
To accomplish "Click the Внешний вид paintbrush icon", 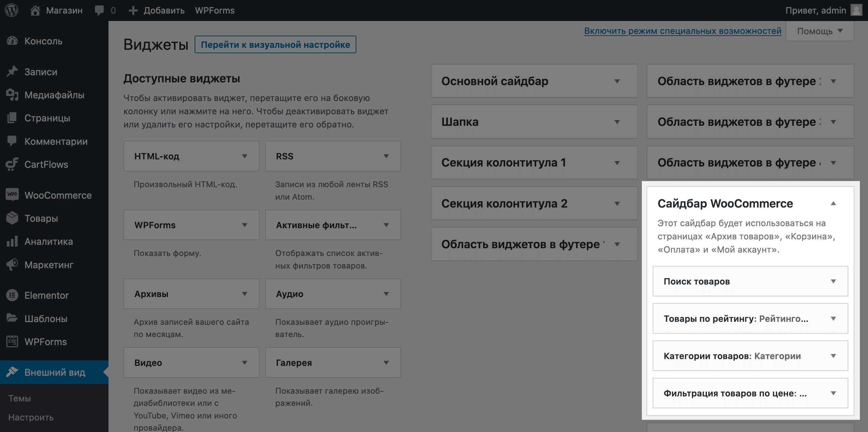I will pyautogui.click(x=12, y=372).
